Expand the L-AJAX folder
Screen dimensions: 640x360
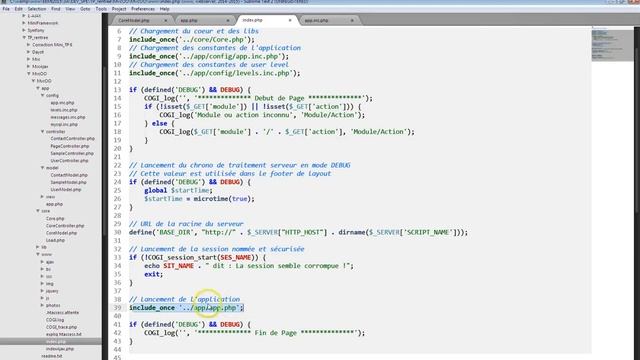click(x=24, y=16)
